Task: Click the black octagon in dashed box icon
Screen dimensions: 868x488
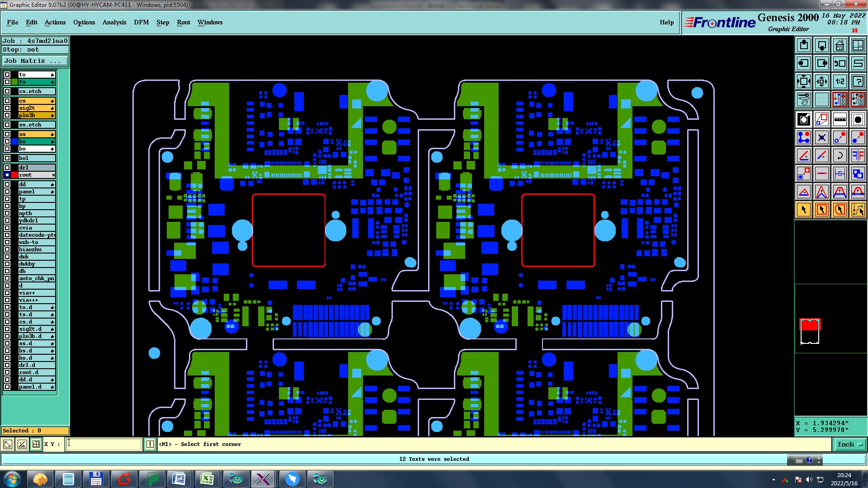Action: click(x=858, y=119)
